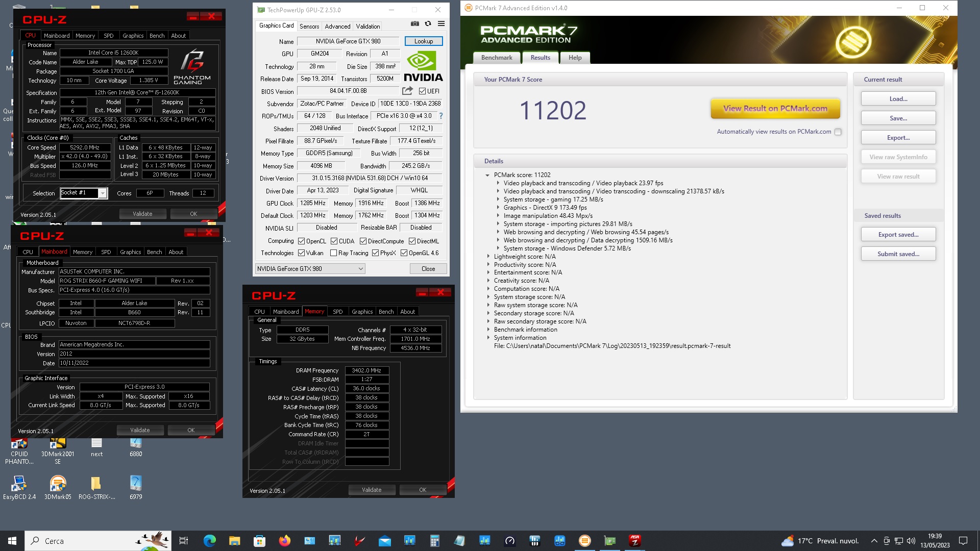Click Validate in CPU-Z Memory window
Image resolution: width=980 pixels, height=551 pixels.
[372, 490]
